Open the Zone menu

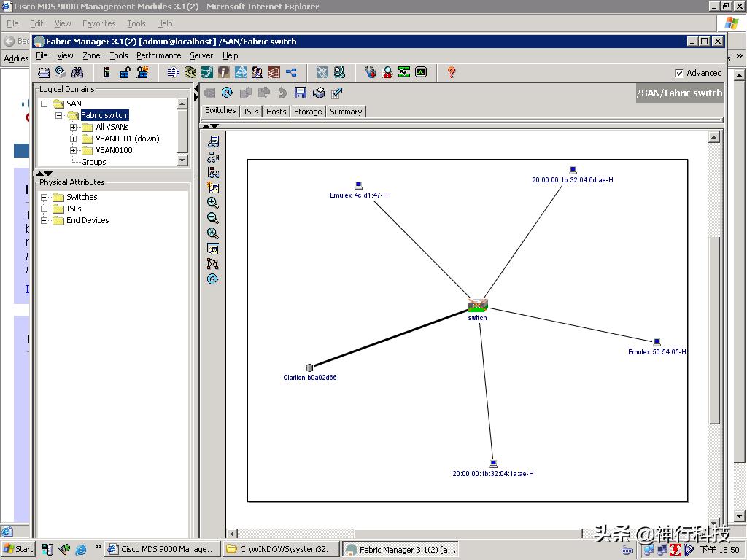(91, 55)
